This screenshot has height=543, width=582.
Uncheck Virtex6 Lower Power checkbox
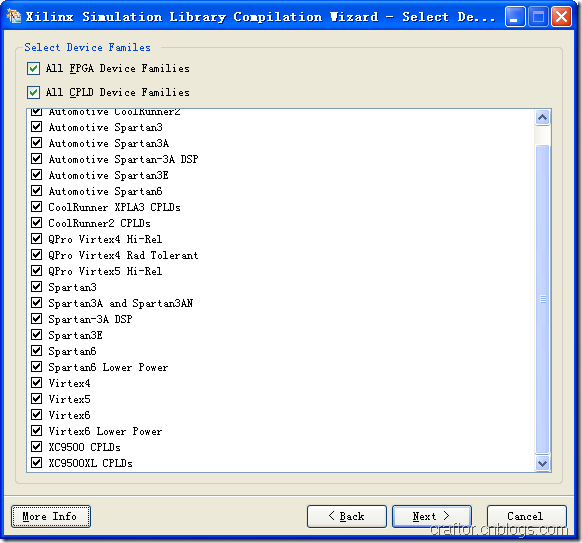[36, 431]
